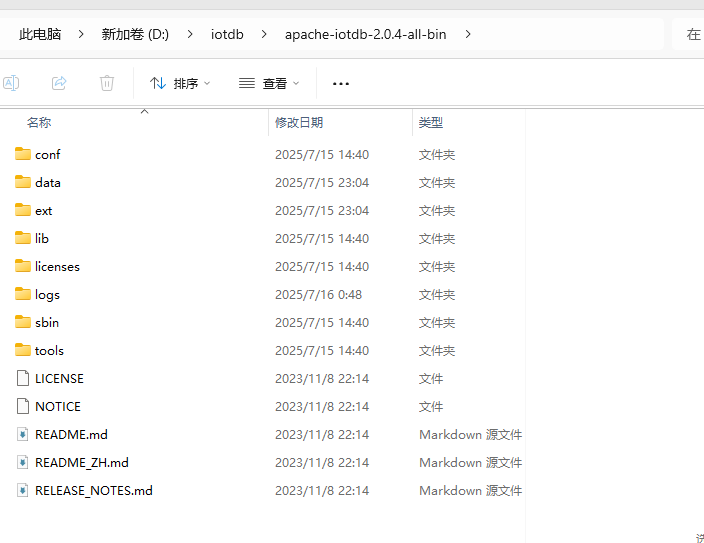
Task: Navigate to 此电脑 breadcrumb
Action: click(40, 34)
